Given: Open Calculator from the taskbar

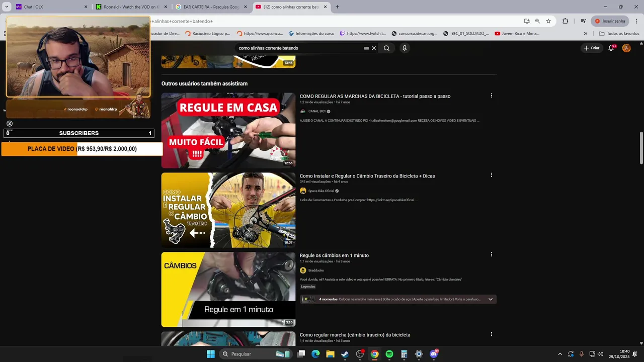Looking at the screenshot, I should click(x=404, y=354).
